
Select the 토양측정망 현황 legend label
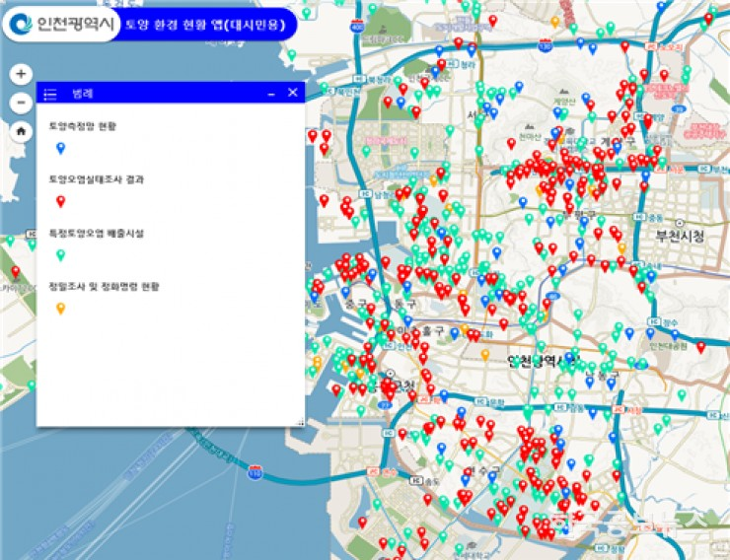pos(83,126)
